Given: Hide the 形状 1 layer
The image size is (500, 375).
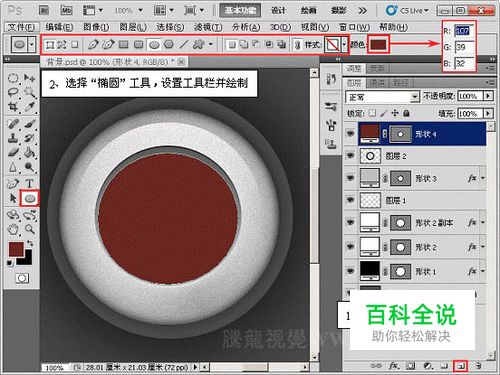Looking at the screenshot, I should tap(350, 271).
